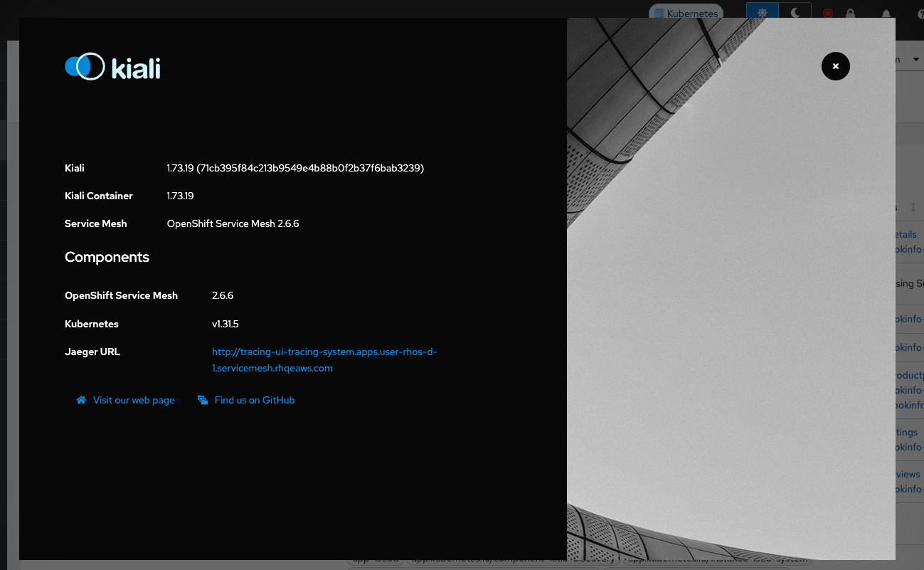Open the Jaeger tracing URL link

(x=324, y=360)
